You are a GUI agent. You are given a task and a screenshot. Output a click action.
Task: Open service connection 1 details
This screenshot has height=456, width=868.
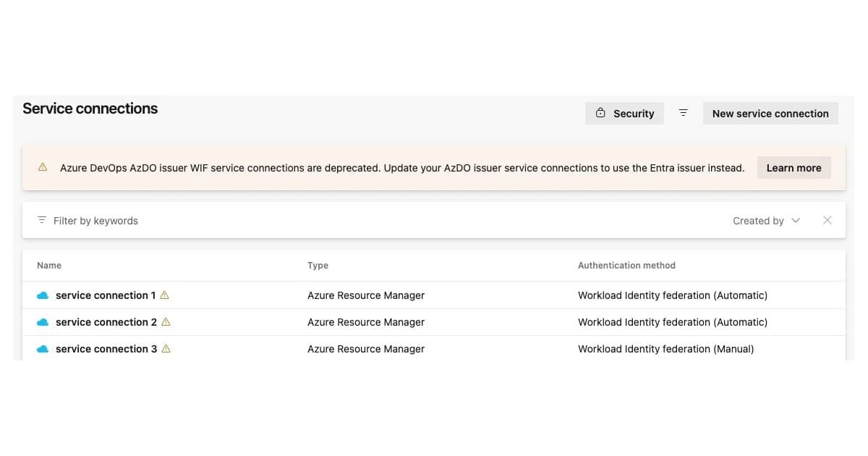coord(106,295)
